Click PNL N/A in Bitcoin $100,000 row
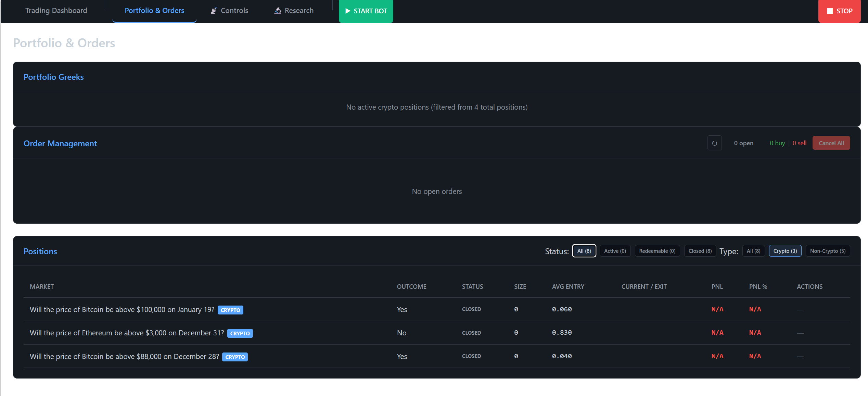Image resolution: width=868 pixels, height=396 pixels. coord(717,309)
